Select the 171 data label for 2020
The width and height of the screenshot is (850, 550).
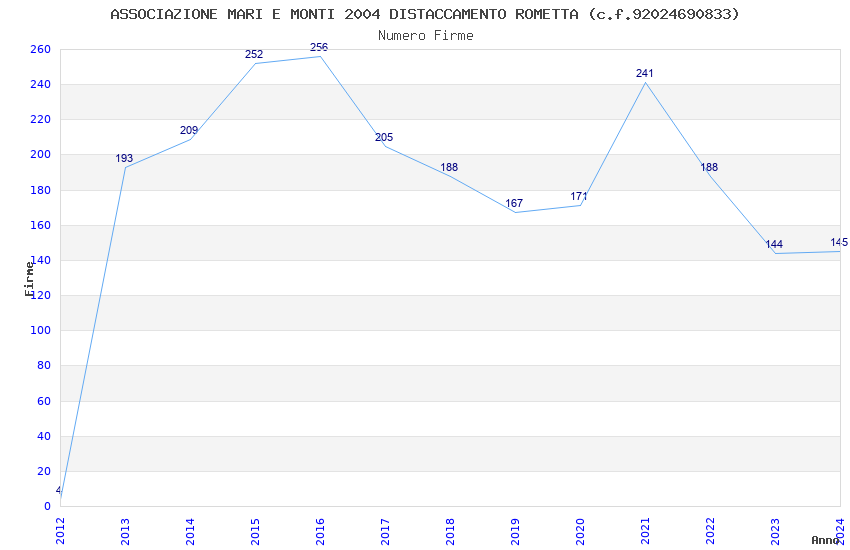(579, 196)
